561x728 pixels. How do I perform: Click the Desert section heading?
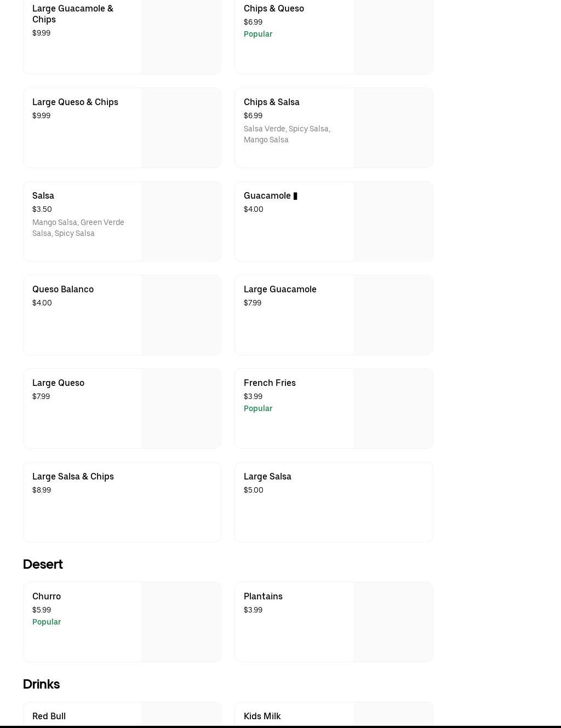(x=43, y=564)
